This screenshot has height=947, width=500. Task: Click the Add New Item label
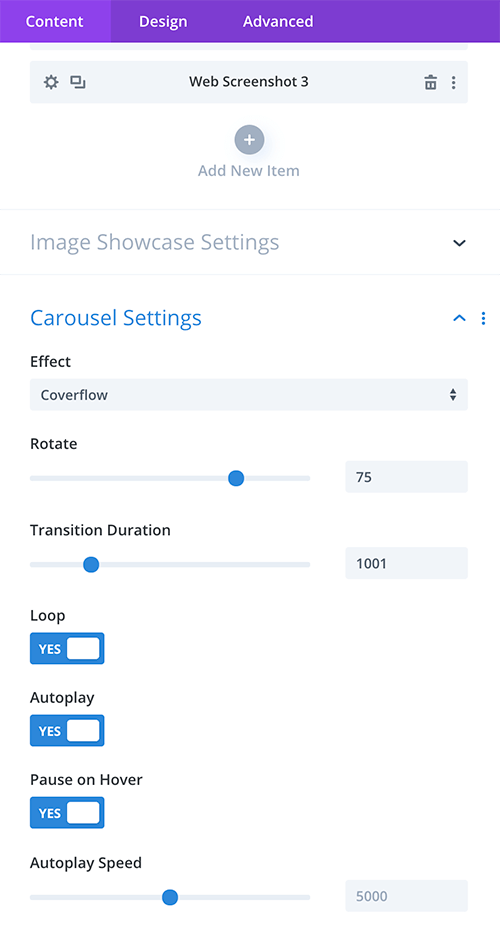click(x=249, y=171)
